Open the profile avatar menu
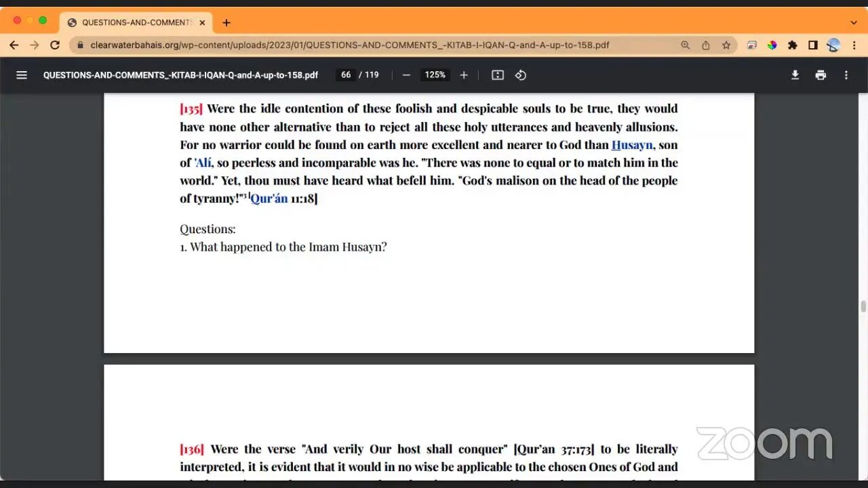Image resolution: width=868 pixels, height=488 pixels. click(833, 45)
